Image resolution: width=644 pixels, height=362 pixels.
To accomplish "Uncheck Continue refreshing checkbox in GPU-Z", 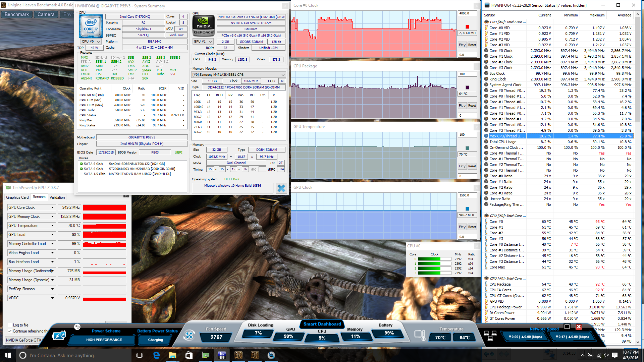I will 10,331.
